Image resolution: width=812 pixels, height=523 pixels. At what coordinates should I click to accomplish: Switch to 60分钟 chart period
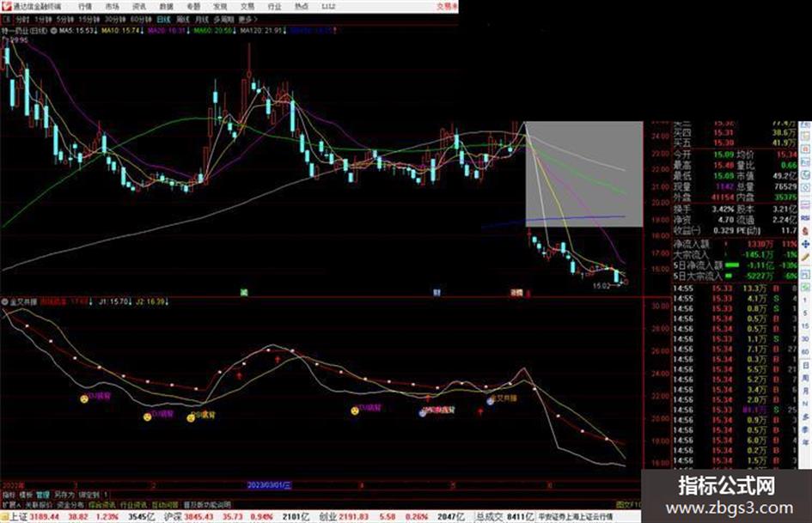(x=141, y=20)
